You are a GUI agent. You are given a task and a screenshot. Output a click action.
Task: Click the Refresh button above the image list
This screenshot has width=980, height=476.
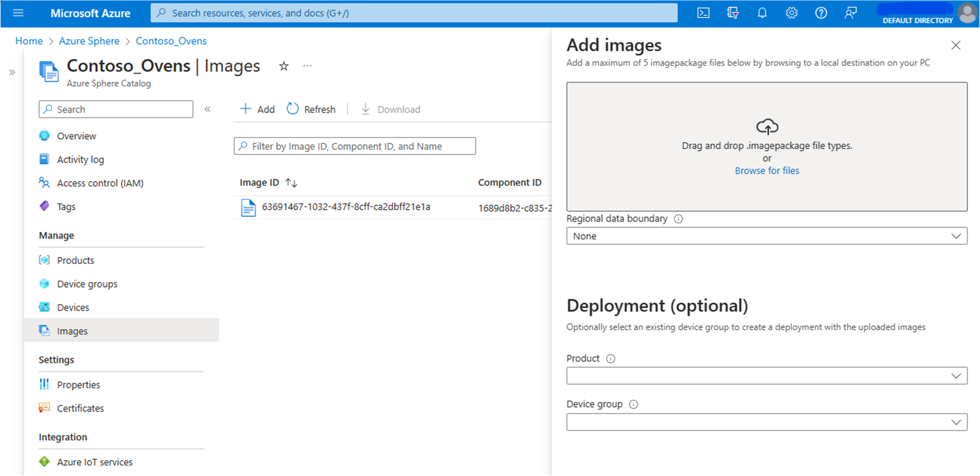pos(311,109)
